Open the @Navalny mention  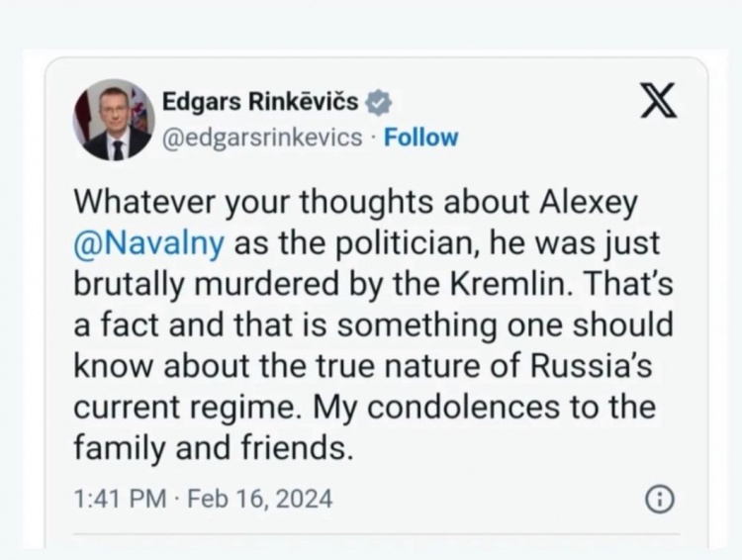tap(148, 242)
